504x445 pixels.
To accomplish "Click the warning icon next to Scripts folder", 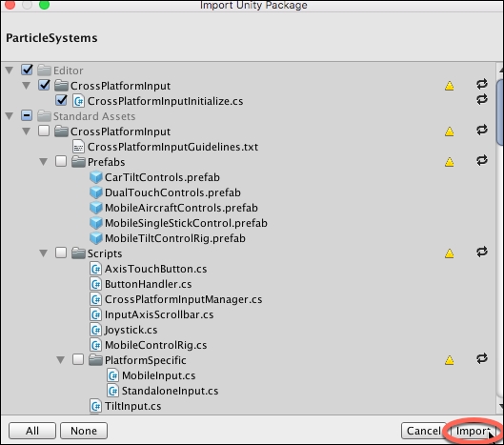I will (449, 253).
